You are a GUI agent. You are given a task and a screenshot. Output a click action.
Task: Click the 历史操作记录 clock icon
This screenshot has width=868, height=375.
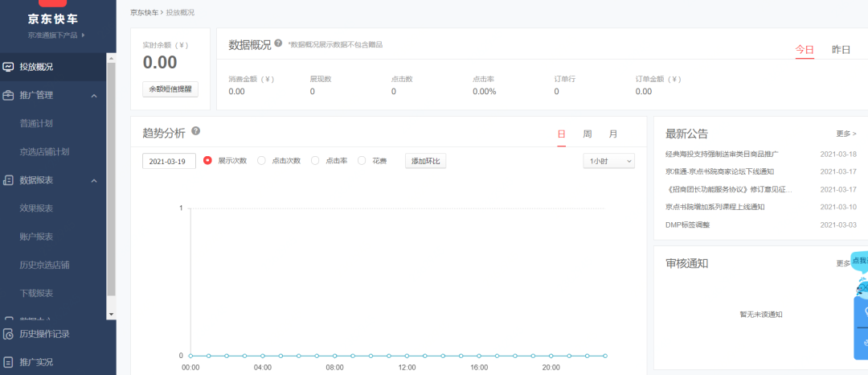click(x=8, y=334)
